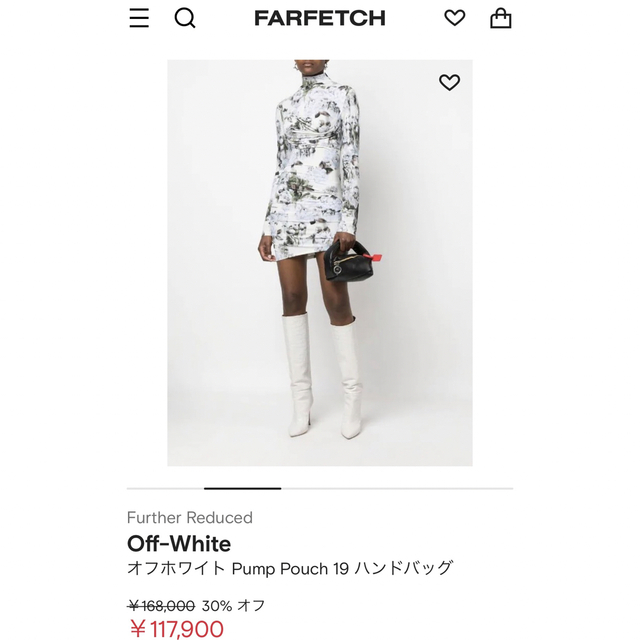The width and height of the screenshot is (640, 640).
Task: Open the hamburger navigation menu
Action: click(139, 18)
